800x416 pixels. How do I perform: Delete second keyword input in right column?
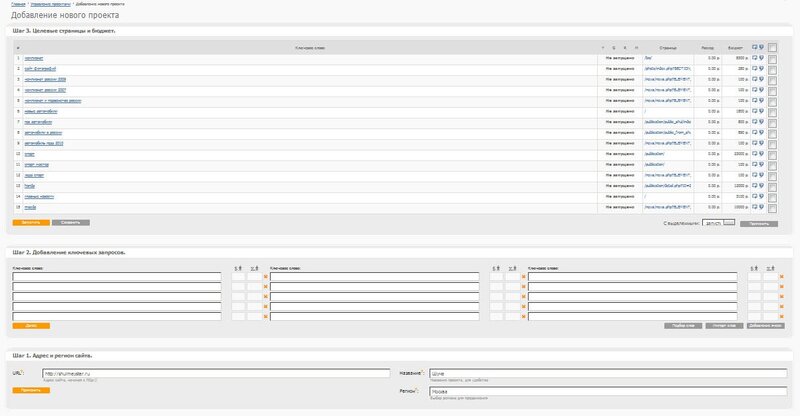[x=782, y=287]
